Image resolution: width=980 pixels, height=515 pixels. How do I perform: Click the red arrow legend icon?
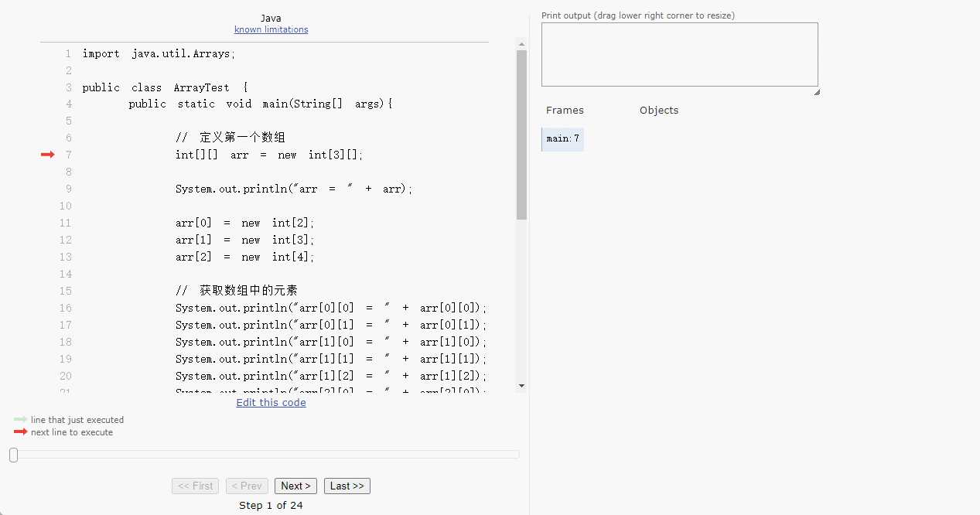[x=20, y=432]
